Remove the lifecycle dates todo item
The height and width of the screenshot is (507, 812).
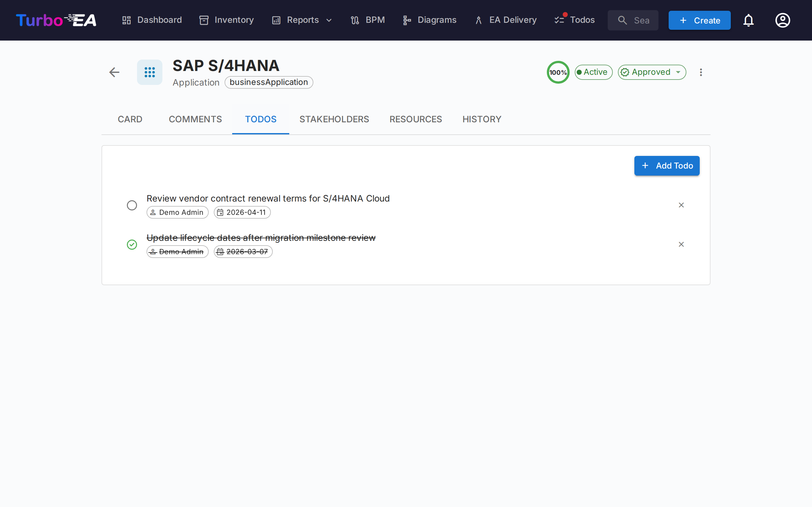[x=681, y=244]
